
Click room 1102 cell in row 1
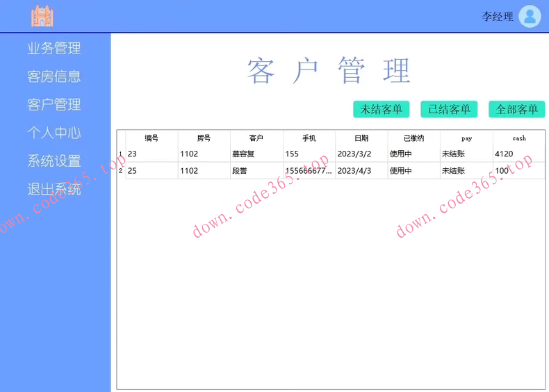tap(204, 154)
